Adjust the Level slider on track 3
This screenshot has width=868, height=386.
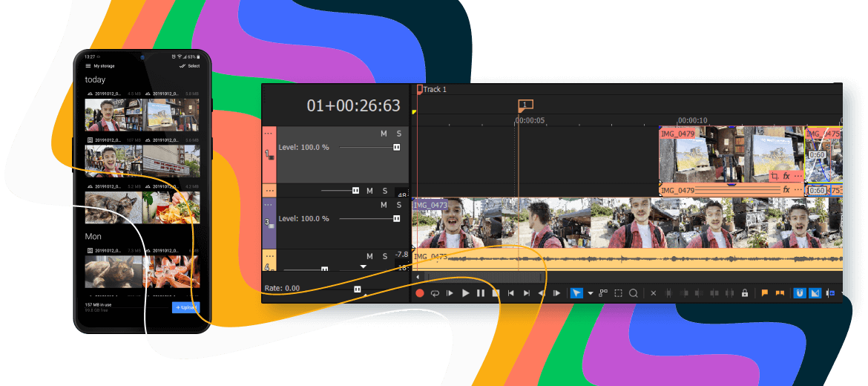tap(396, 219)
